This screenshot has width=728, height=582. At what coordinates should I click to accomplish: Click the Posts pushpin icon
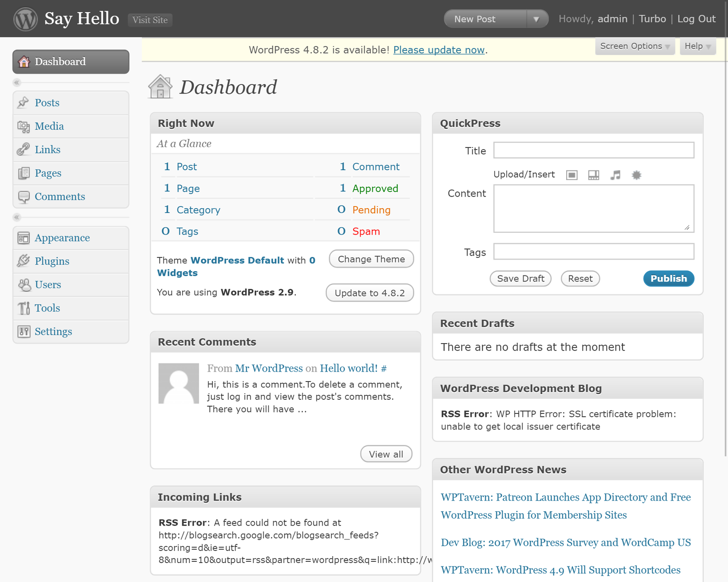[x=23, y=103]
